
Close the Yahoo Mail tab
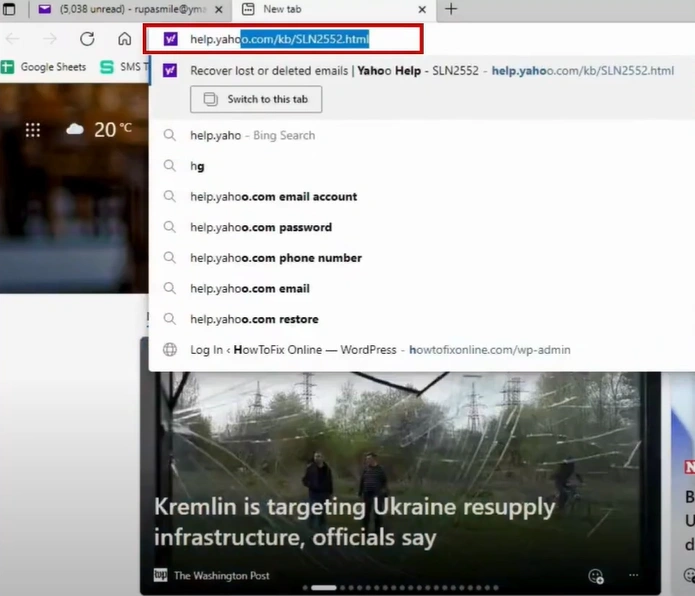(x=219, y=9)
